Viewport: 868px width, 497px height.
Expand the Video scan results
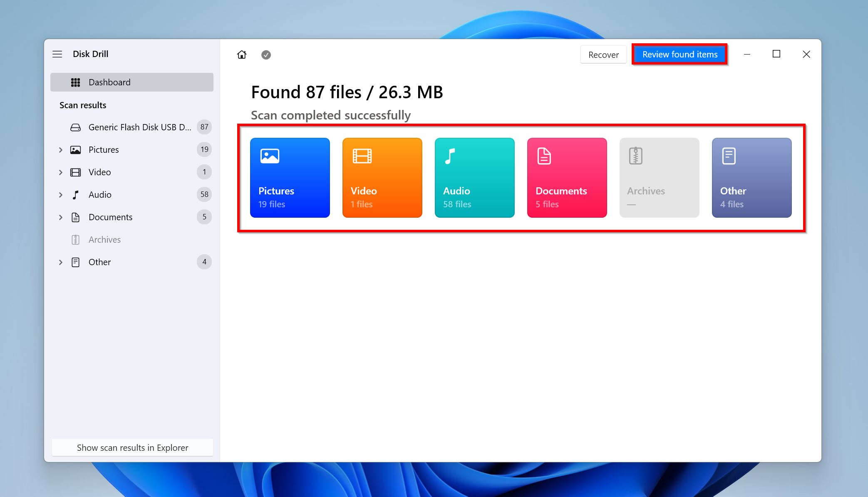click(x=60, y=172)
